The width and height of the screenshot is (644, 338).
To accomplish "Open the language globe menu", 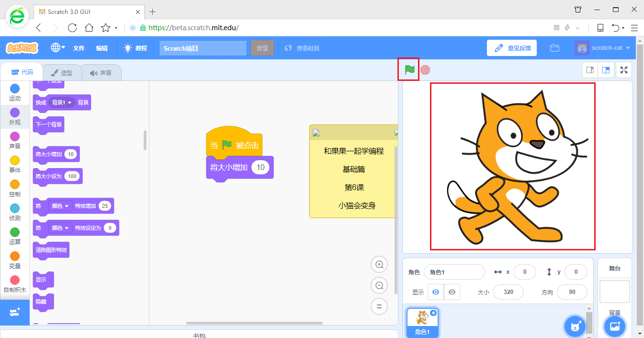I will pyautogui.click(x=58, y=48).
